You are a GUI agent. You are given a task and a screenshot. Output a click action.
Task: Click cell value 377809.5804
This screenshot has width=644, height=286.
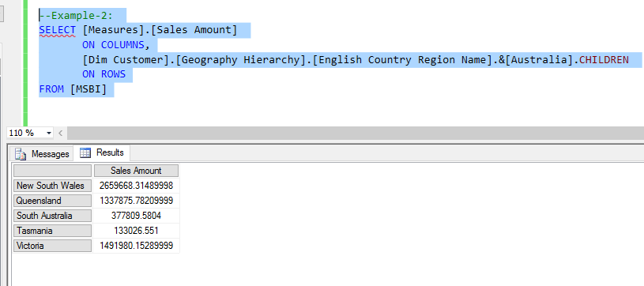pos(137,216)
